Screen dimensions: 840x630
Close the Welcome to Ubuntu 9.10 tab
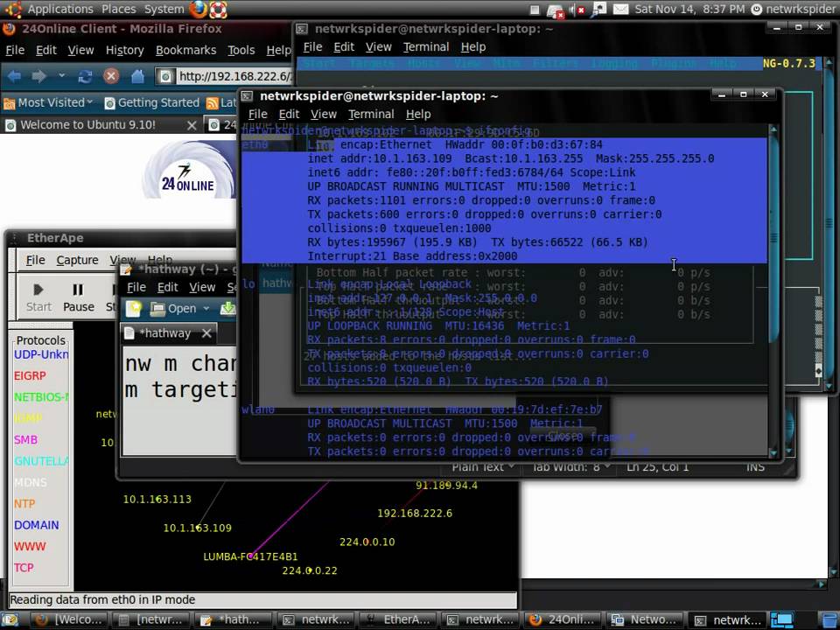(x=192, y=125)
